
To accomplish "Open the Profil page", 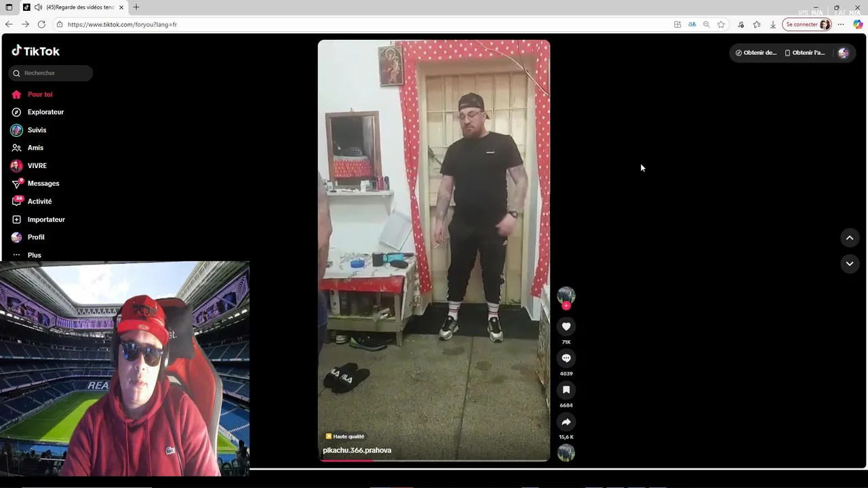I will [x=28, y=237].
